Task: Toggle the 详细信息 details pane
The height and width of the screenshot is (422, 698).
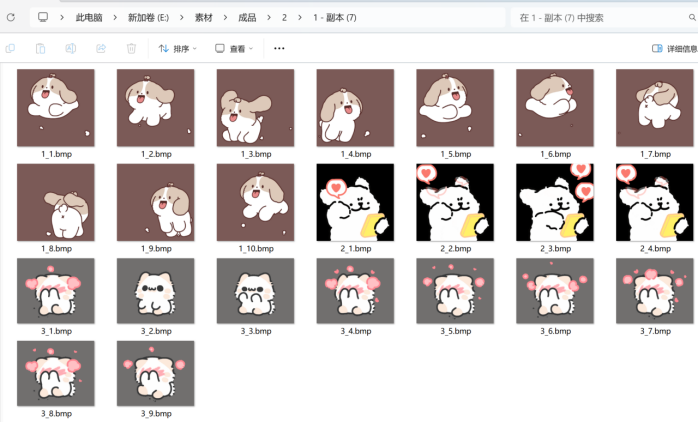Action: pyautogui.click(x=675, y=49)
